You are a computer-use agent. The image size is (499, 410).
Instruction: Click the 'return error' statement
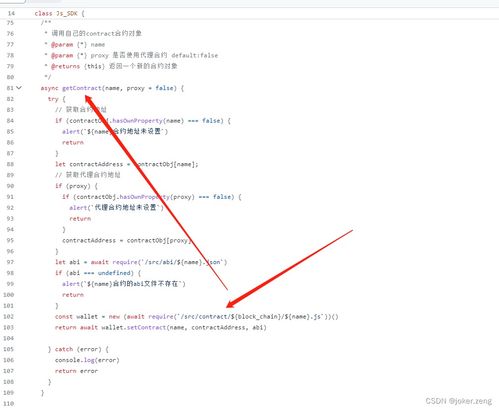[x=76, y=371]
